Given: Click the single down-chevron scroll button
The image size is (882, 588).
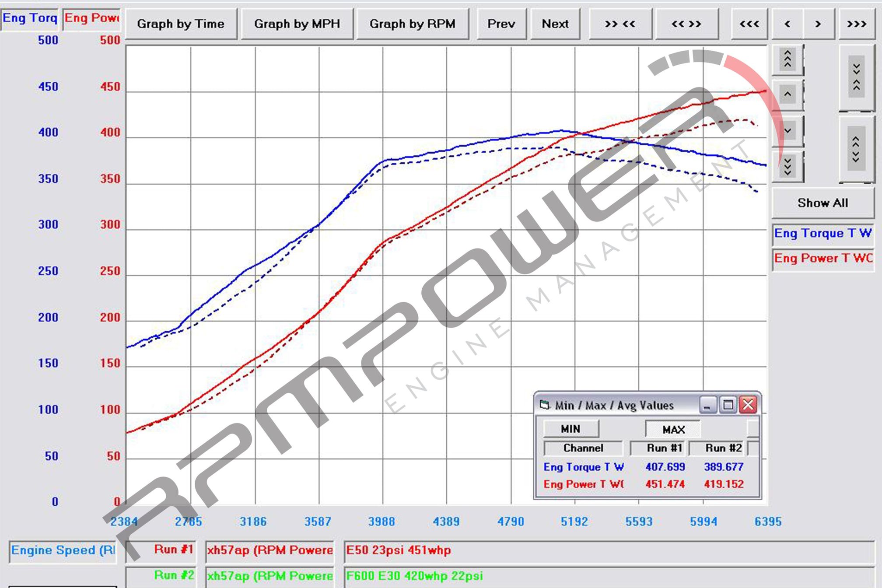Looking at the screenshot, I should (x=787, y=131).
